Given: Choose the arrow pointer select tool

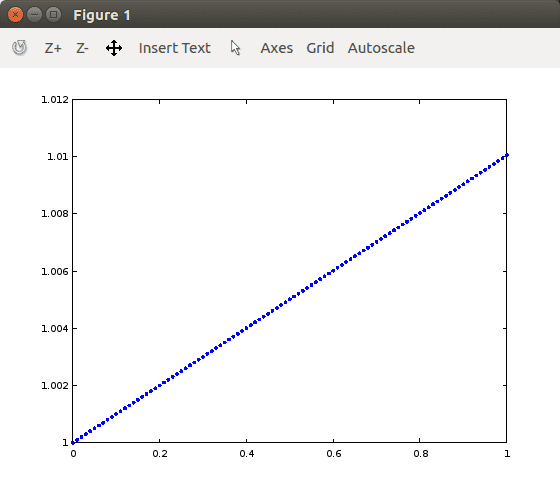Looking at the screenshot, I should pyautogui.click(x=235, y=48).
